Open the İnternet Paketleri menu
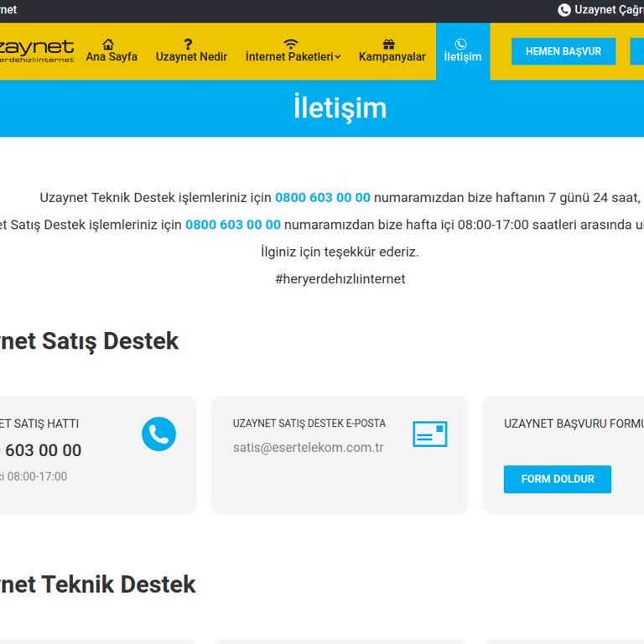The height and width of the screenshot is (644, 644). pos(293,51)
